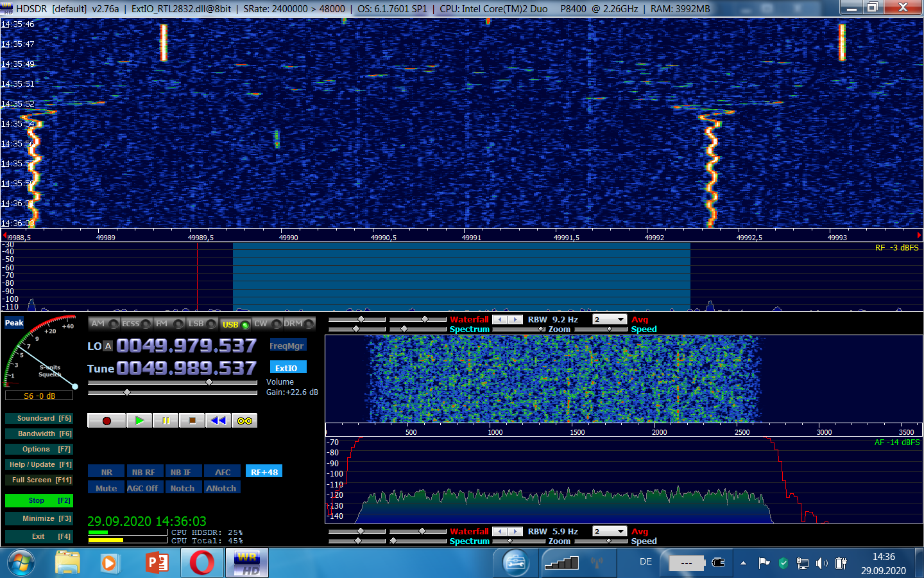Open the lower Avg dropdown with value 2
924x578 pixels.
(x=609, y=531)
